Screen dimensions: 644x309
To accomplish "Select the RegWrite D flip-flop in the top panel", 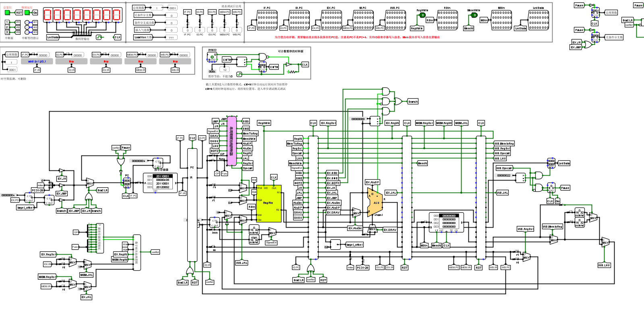I will coord(422,15).
